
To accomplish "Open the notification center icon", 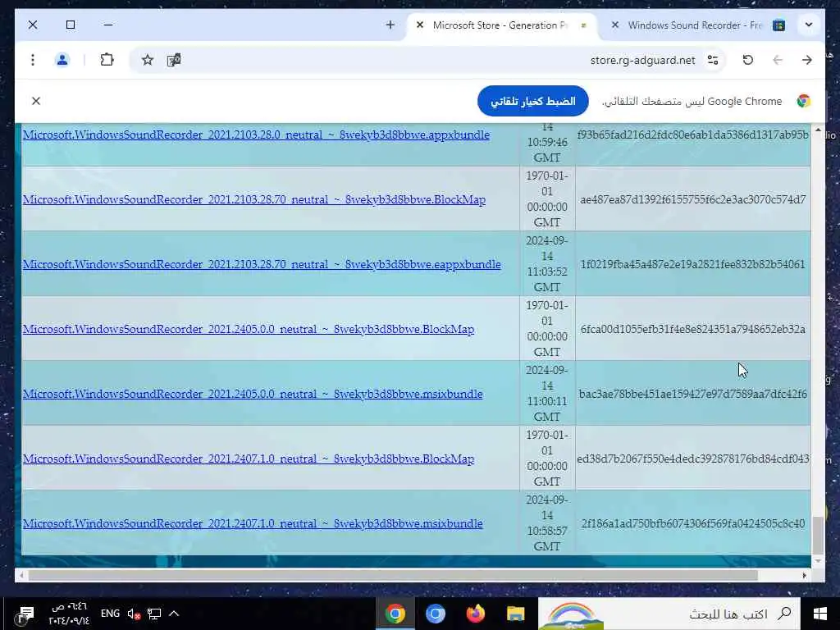I will pos(25,614).
